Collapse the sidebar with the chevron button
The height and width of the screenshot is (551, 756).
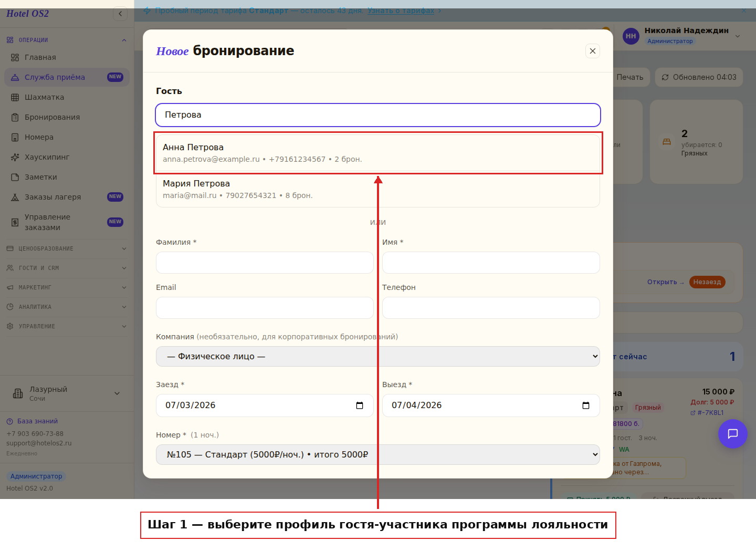point(120,14)
